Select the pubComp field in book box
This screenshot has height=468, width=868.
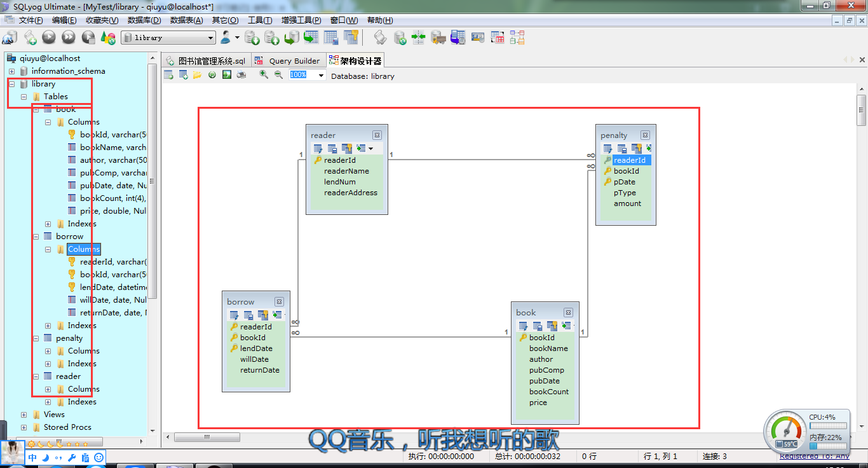click(x=546, y=370)
